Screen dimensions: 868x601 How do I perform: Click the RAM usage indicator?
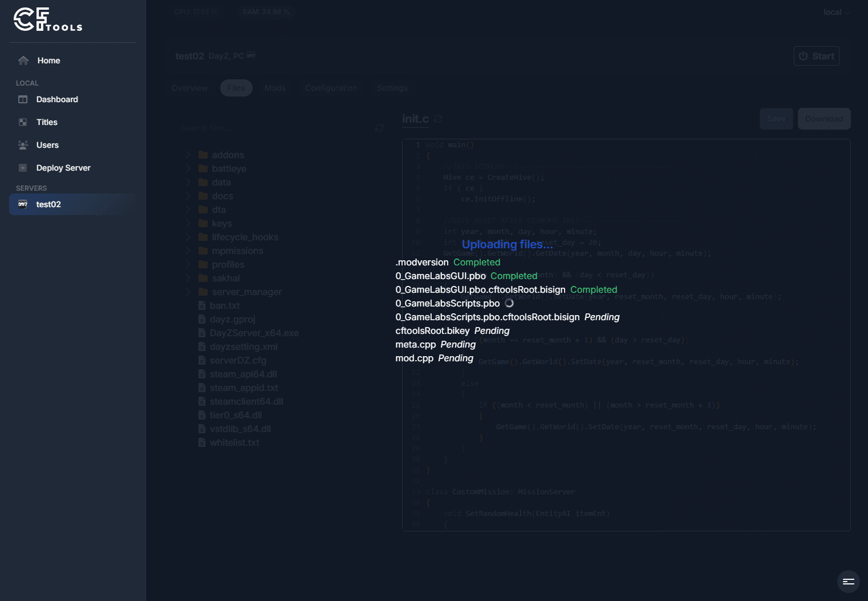pyautogui.click(x=266, y=12)
